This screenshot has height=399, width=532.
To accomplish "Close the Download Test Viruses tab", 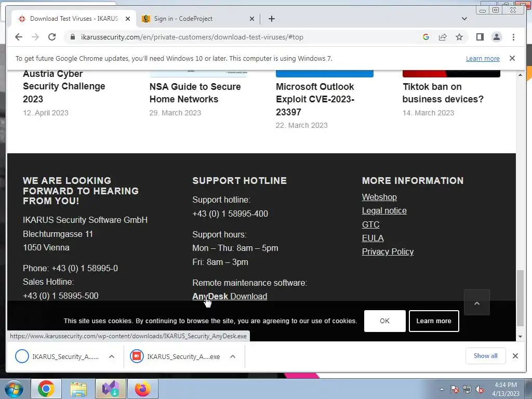I will (128, 19).
